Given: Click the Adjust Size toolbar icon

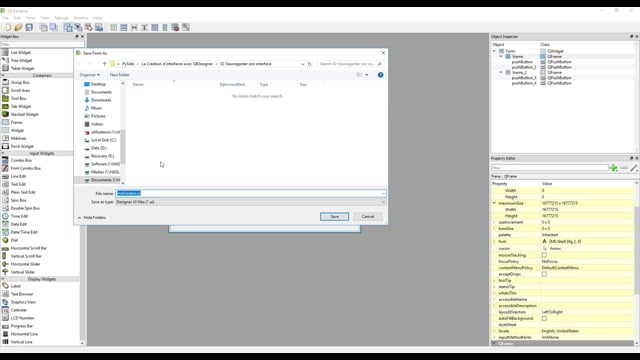Looking at the screenshot, I should [186, 27].
